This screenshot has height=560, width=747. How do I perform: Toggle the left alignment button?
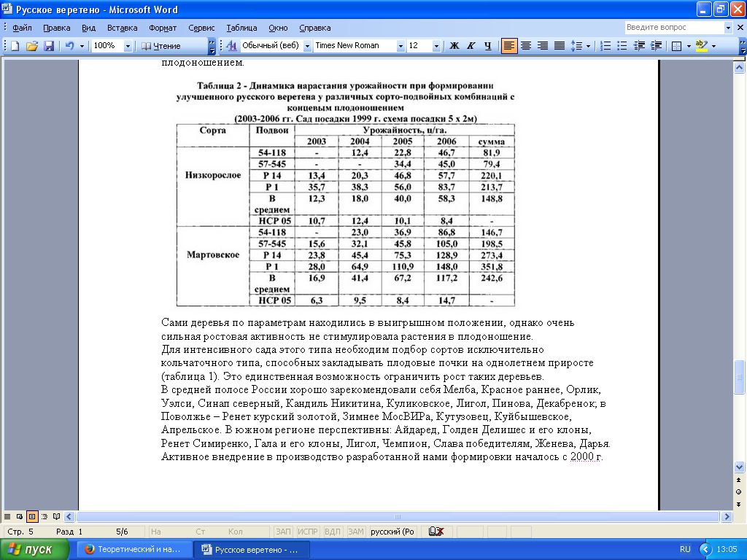click(x=508, y=46)
